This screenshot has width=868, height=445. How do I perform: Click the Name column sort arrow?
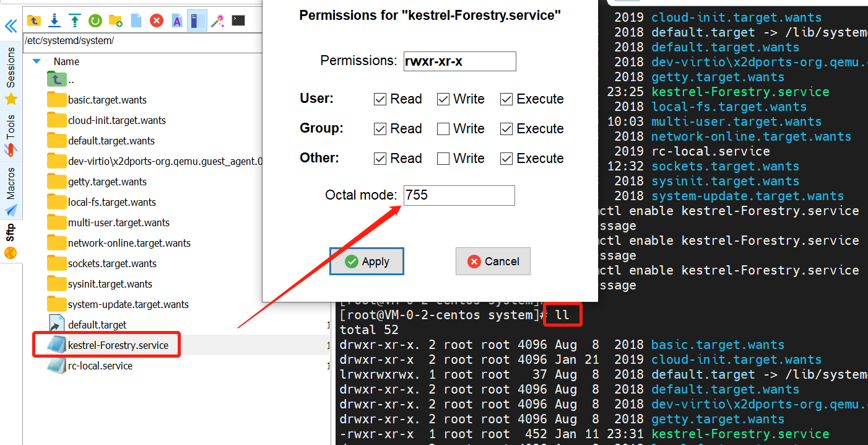point(37,61)
